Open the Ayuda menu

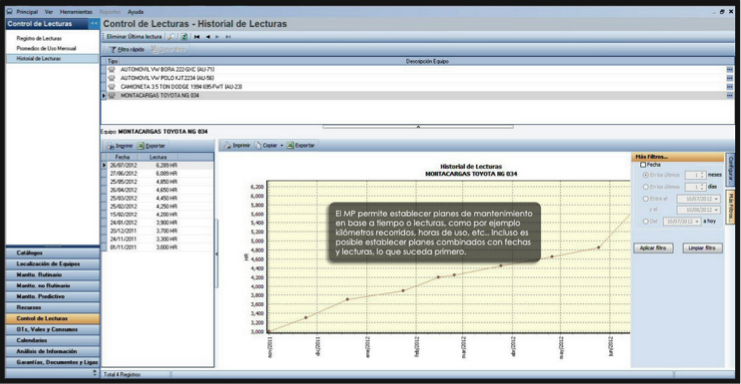135,12
